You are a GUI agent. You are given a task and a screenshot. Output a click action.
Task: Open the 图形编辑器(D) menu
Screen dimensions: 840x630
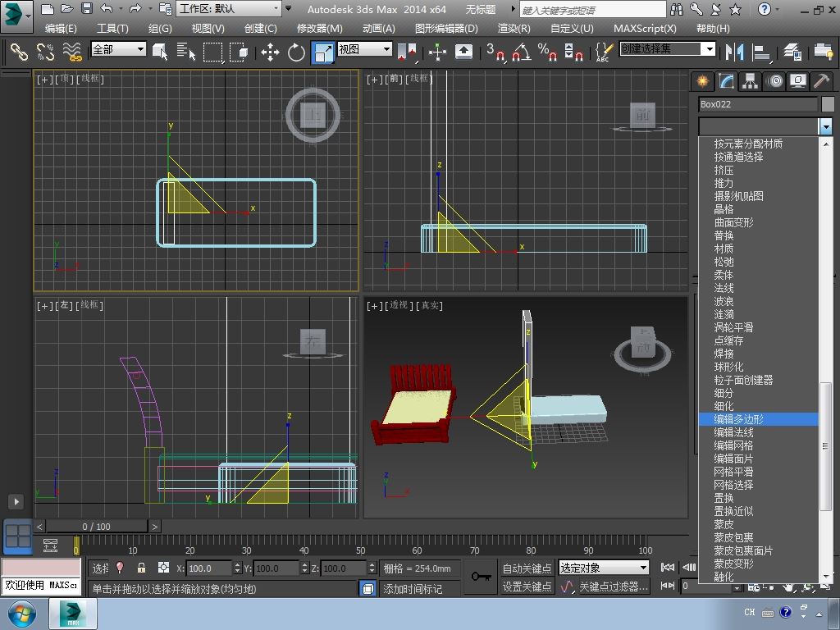(446, 29)
